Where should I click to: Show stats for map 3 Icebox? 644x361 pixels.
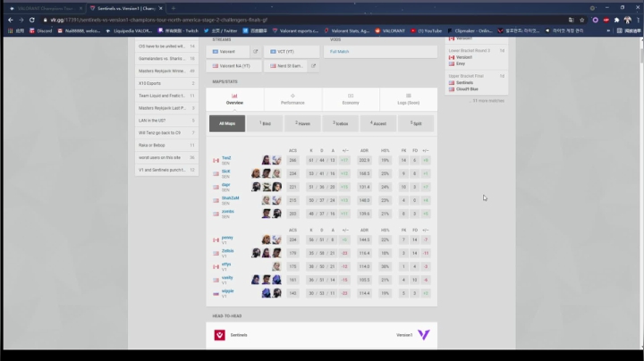pyautogui.click(x=340, y=123)
